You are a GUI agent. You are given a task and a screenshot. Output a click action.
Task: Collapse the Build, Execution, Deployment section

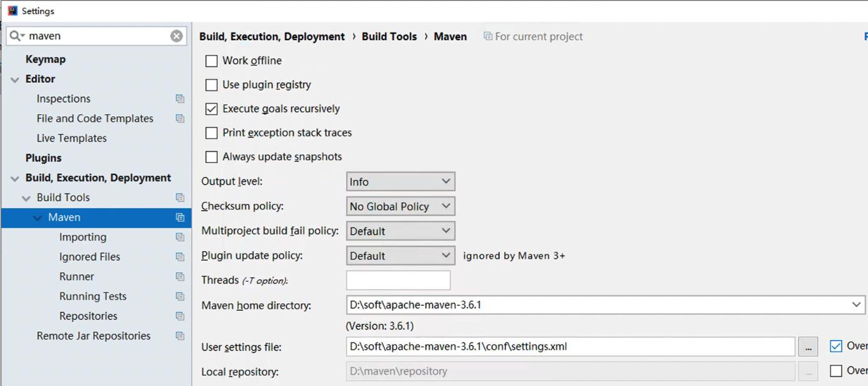(x=15, y=178)
